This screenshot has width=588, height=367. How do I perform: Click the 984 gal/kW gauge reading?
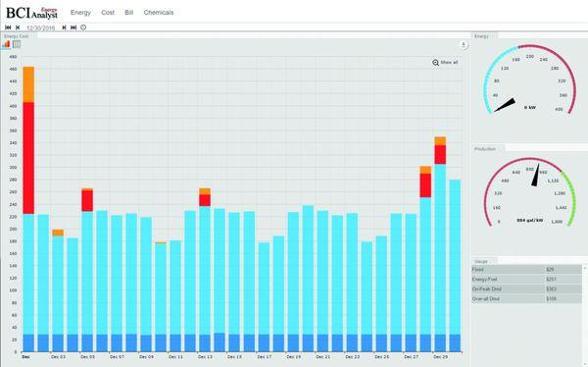point(530,220)
